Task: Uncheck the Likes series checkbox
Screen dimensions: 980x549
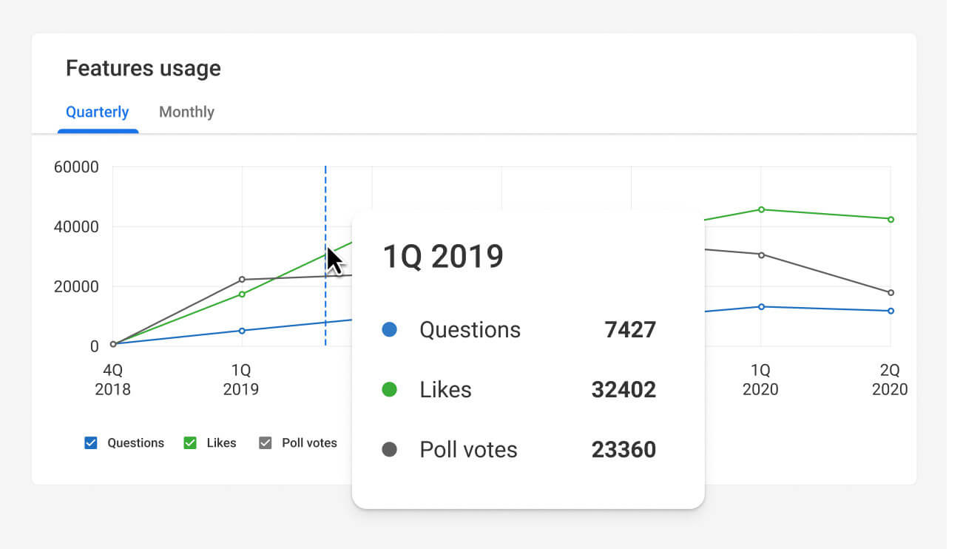Action: [x=189, y=442]
